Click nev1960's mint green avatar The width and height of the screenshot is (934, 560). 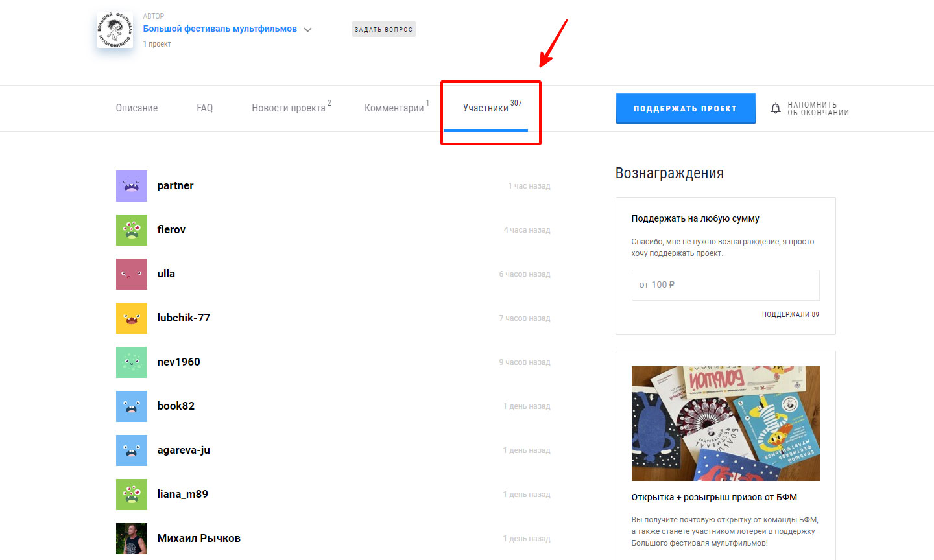(132, 362)
